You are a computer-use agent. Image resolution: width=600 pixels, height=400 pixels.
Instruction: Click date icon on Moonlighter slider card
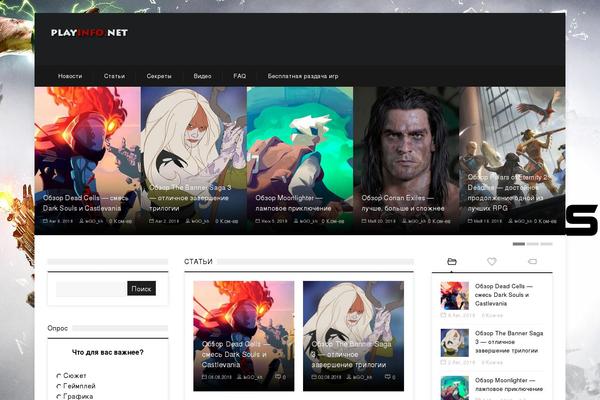coord(258,221)
